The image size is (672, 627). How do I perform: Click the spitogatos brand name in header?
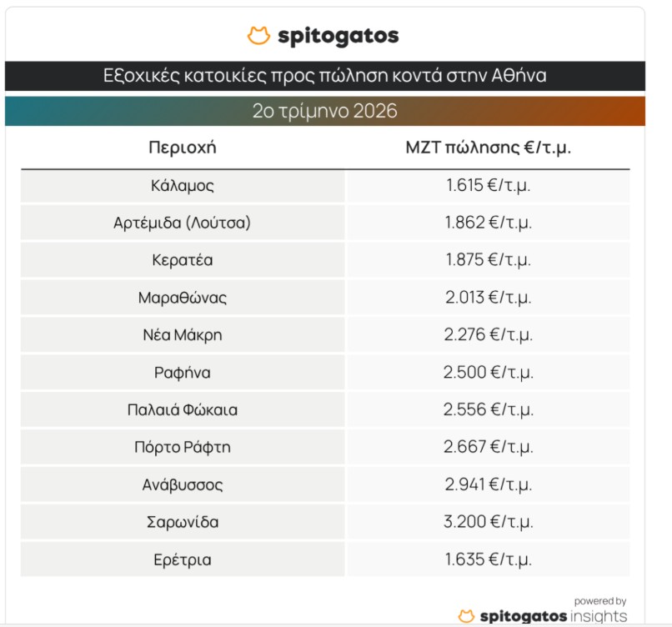tap(339, 37)
